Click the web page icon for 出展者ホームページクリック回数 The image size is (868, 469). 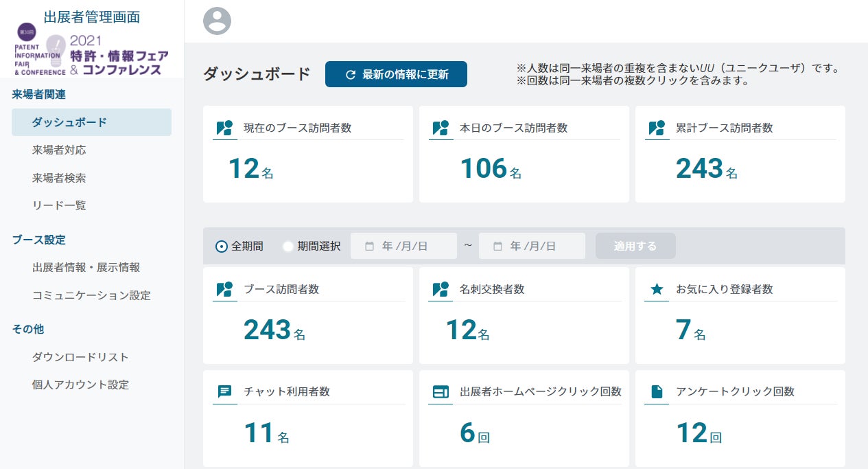(441, 391)
